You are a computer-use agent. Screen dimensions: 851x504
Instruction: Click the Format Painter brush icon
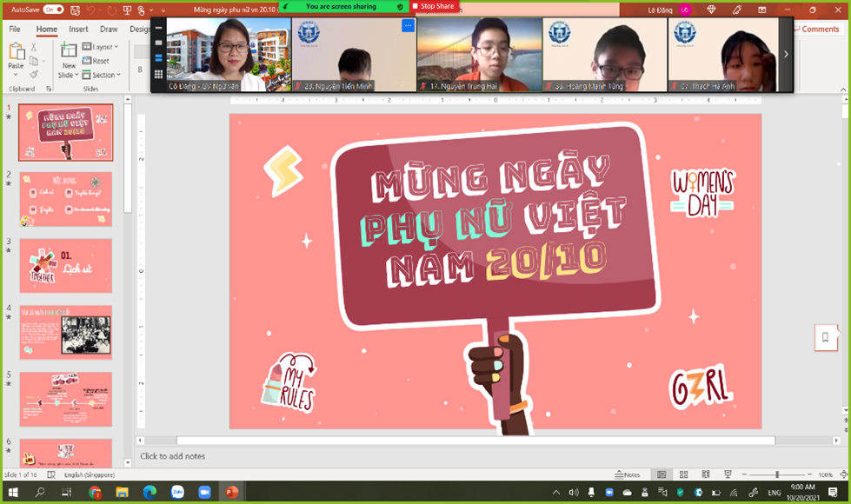click(36, 74)
